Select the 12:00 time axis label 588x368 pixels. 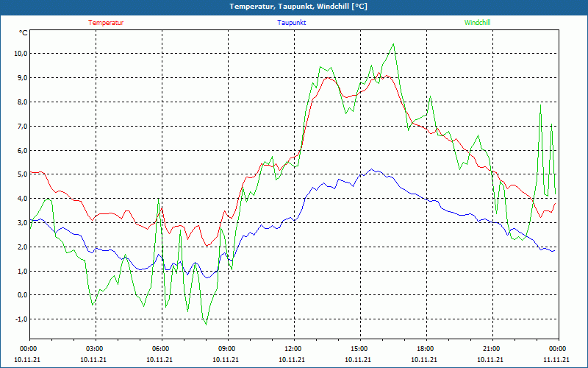point(293,349)
